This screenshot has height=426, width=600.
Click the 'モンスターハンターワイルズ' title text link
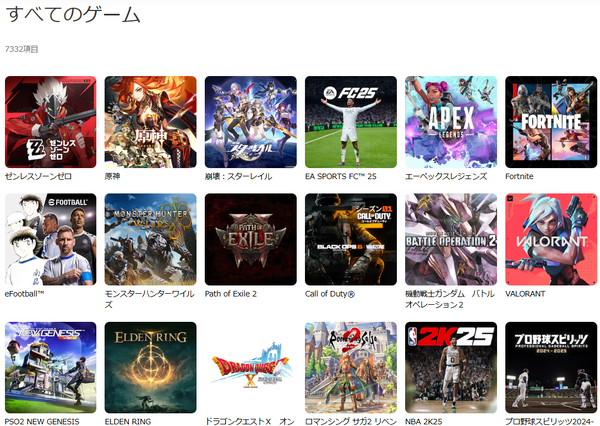[150, 299]
